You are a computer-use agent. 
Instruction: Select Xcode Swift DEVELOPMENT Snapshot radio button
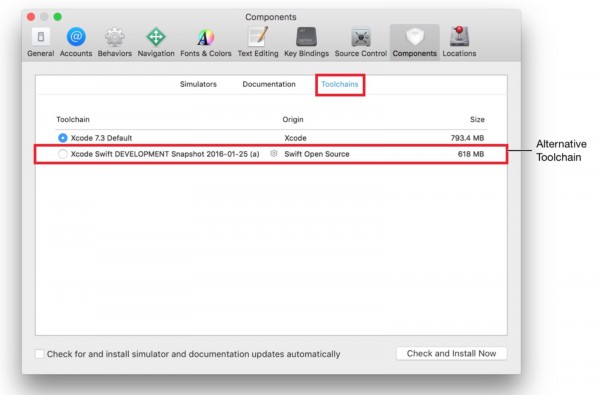tap(62, 154)
